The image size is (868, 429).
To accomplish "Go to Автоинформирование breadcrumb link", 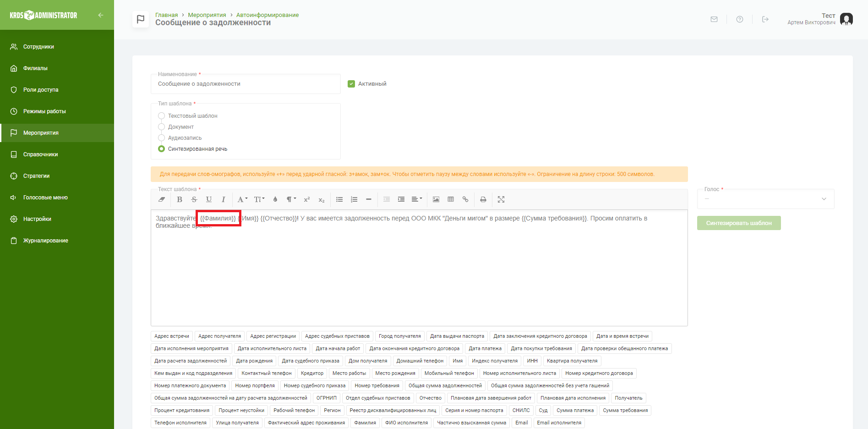I will tap(267, 15).
